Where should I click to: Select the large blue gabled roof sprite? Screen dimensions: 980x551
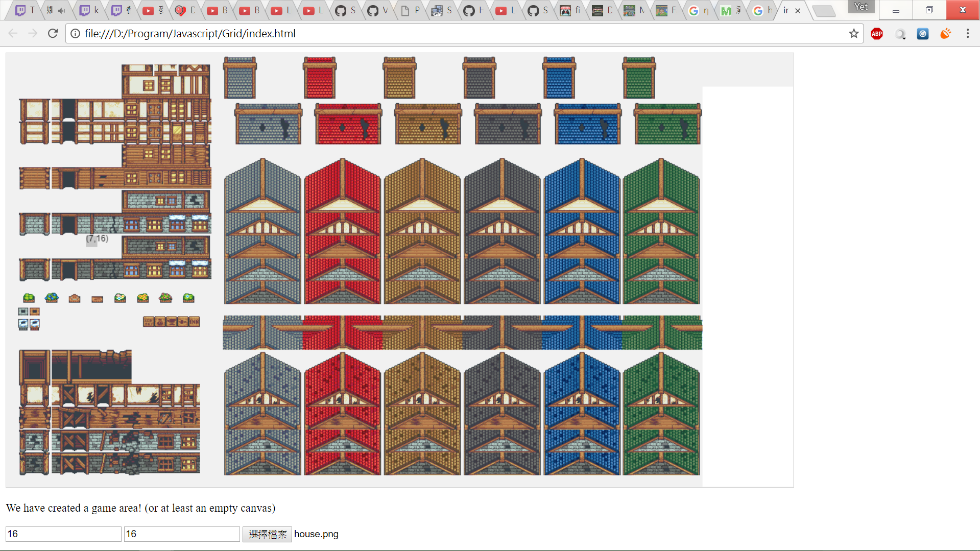pos(582,231)
